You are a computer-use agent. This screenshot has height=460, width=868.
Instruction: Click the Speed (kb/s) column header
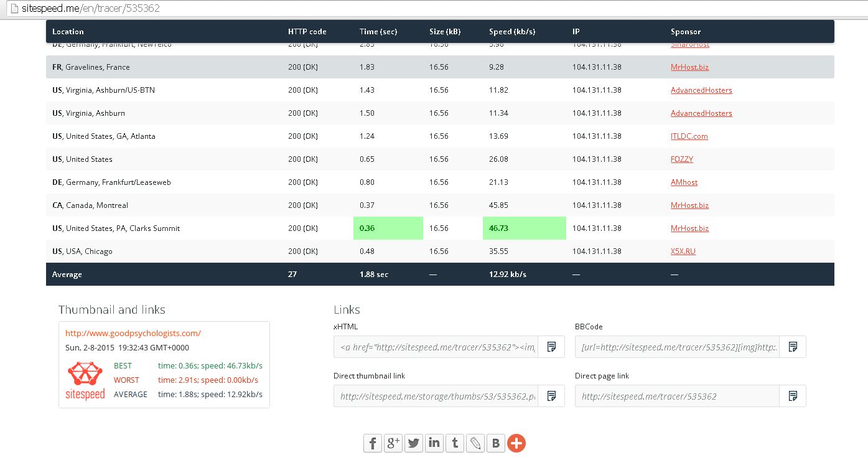(512, 32)
